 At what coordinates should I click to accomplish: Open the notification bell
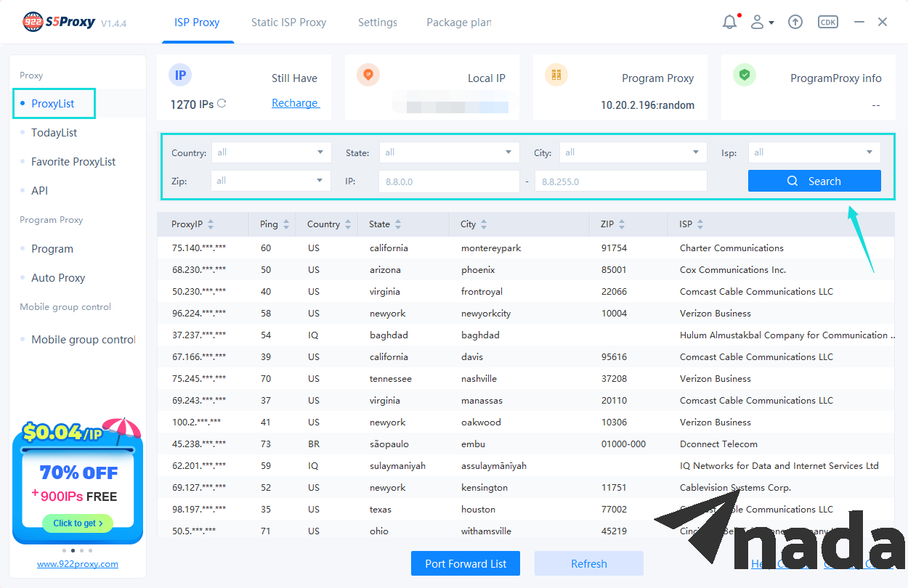(x=730, y=23)
